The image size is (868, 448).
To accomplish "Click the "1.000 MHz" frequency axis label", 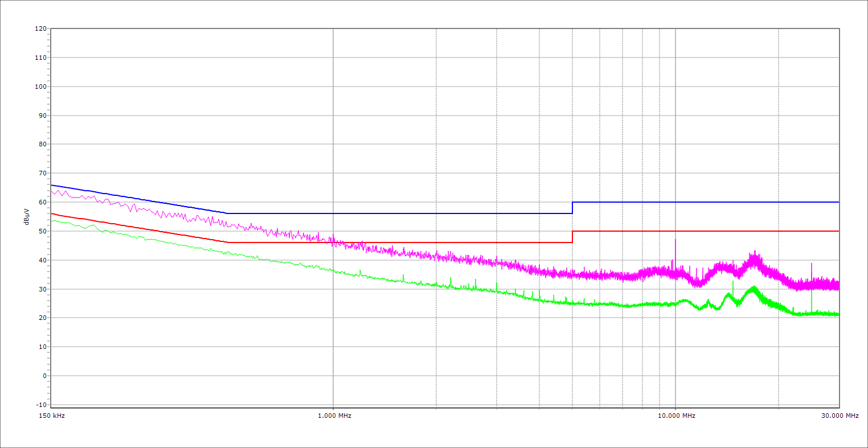I will tap(334, 416).
